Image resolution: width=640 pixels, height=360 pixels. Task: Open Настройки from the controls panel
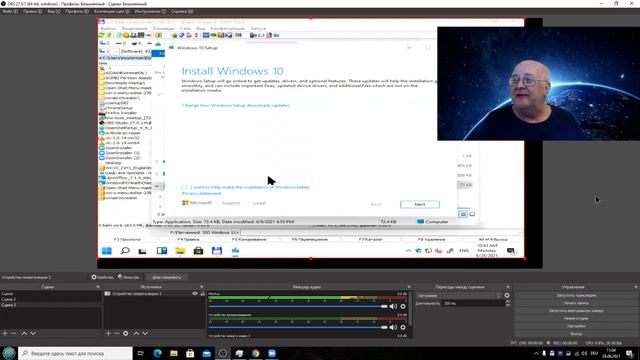point(576,326)
